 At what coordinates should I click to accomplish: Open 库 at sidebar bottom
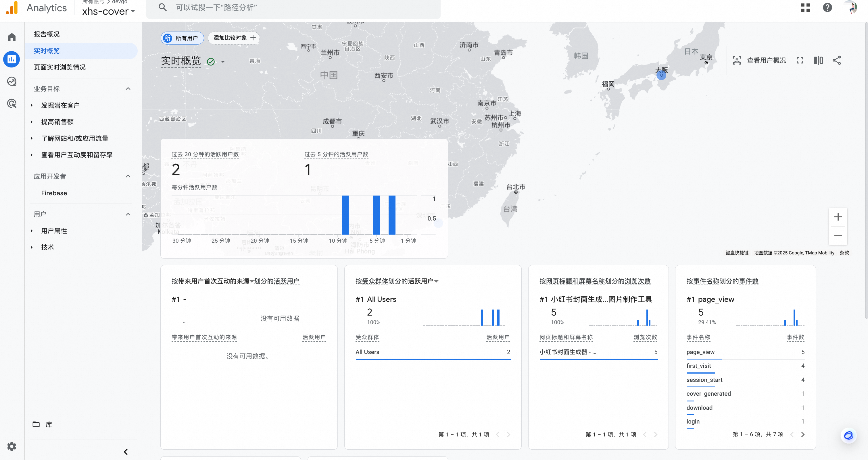click(x=49, y=424)
